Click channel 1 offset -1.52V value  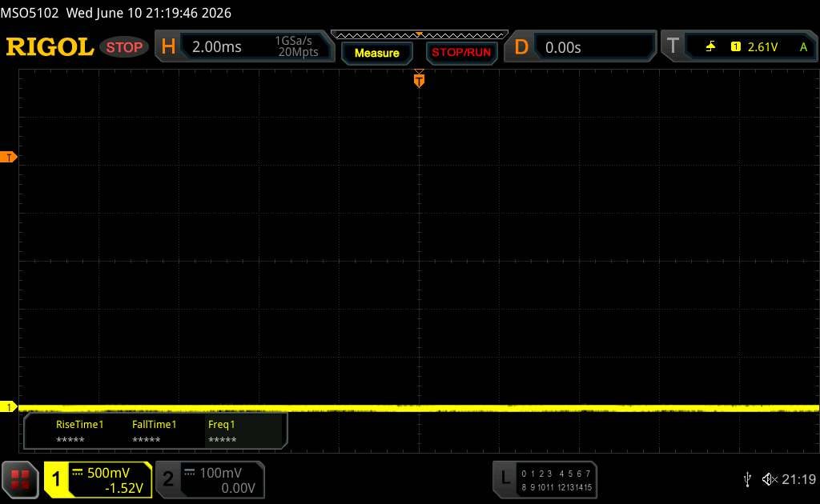point(124,488)
